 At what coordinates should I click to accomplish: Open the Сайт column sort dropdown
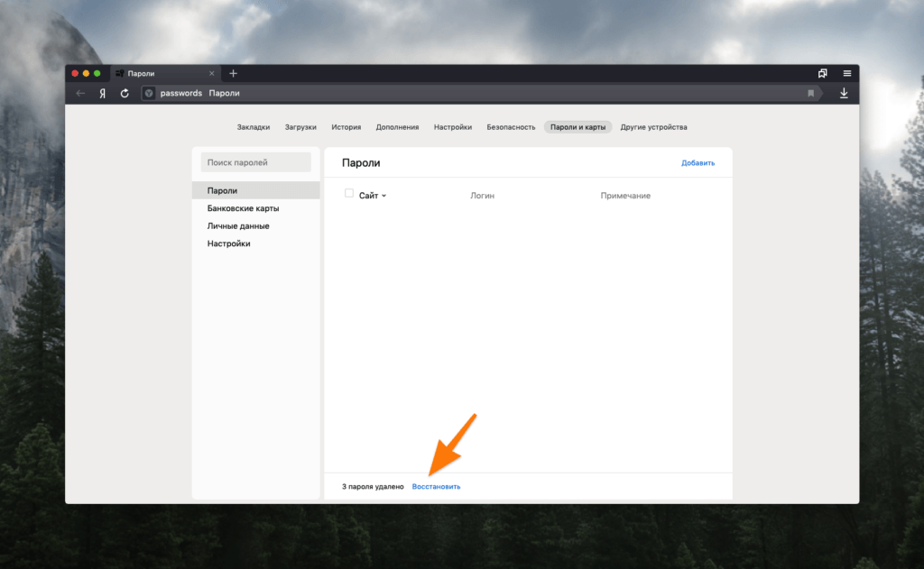point(373,196)
